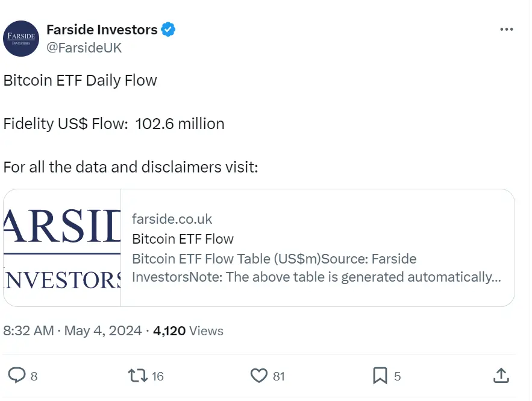Open the tweet options menu
The width and height of the screenshot is (532, 401).
(x=507, y=28)
